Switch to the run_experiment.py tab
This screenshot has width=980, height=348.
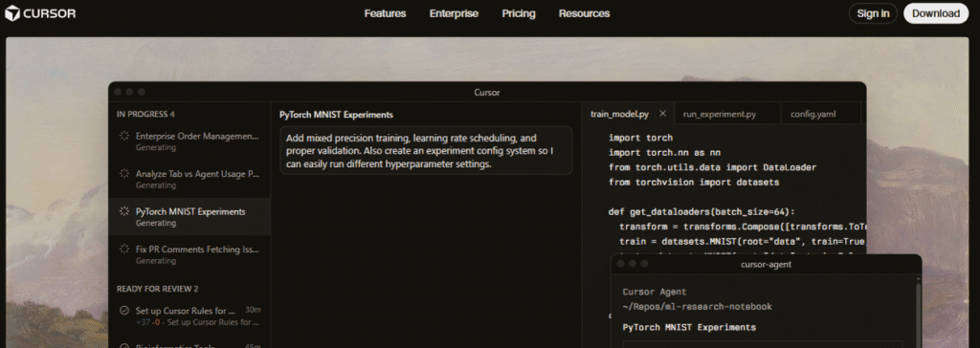click(720, 115)
